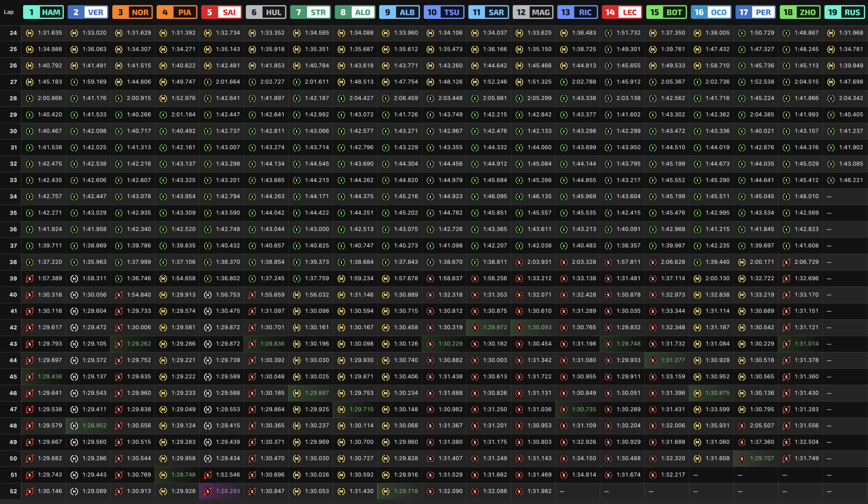
Task: Click medium tyre icon beside HAM's 1:31.635
Action: tap(29, 33)
